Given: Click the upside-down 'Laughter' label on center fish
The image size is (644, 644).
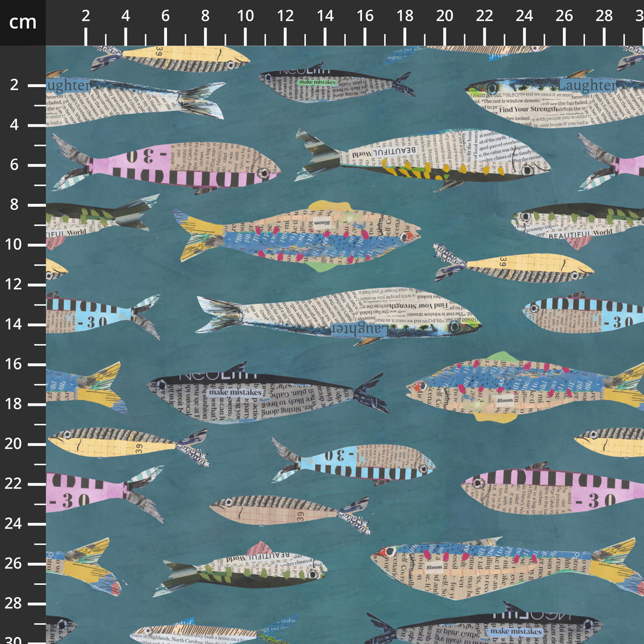Looking at the screenshot, I should 359,329.
